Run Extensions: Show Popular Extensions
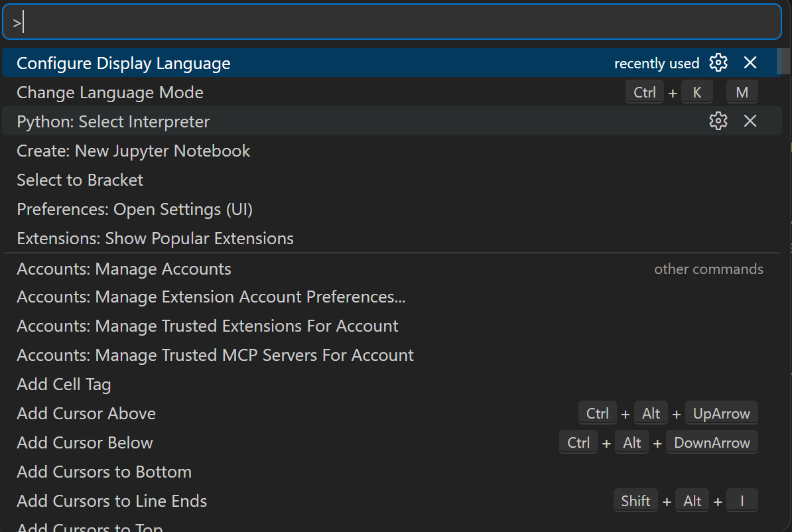 pyautogui.click(x=392, y=238)
